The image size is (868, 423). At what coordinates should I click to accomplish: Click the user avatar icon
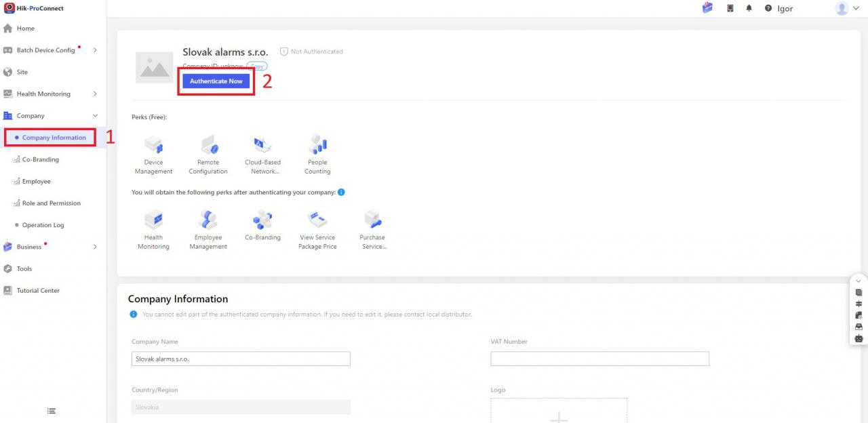coord(842,8)
